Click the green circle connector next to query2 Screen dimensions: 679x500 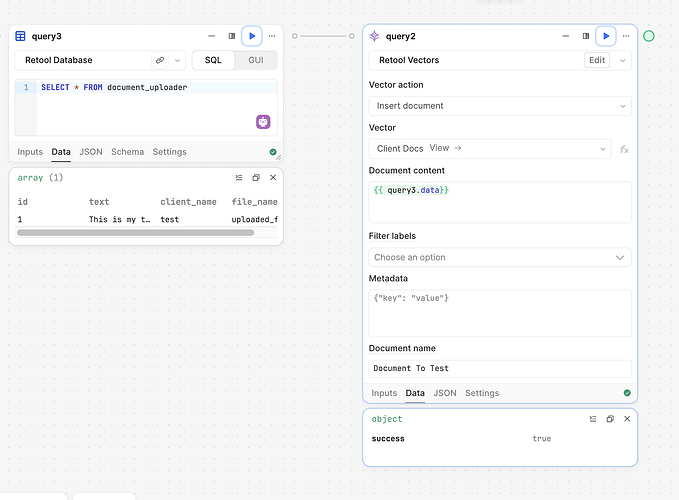[649, 36]
